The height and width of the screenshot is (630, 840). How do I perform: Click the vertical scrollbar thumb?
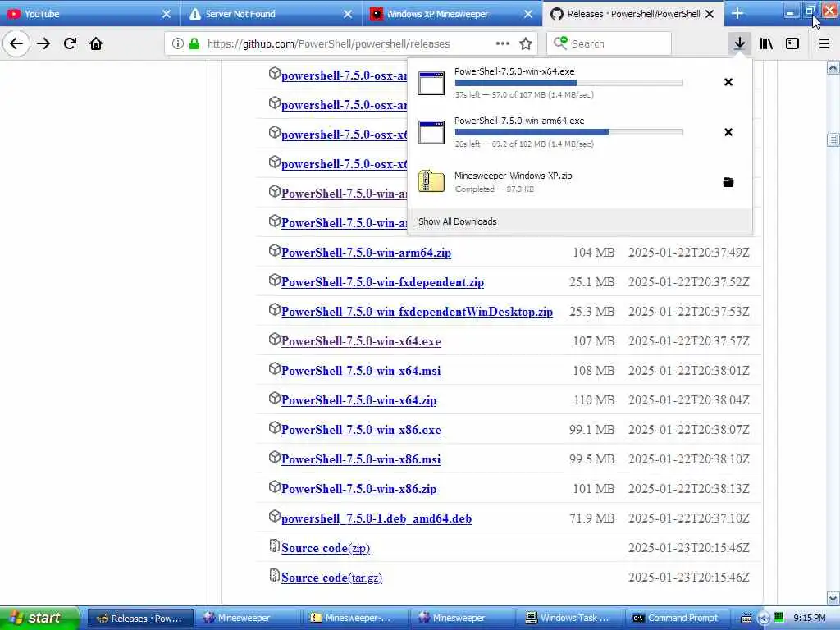(833, 139)
